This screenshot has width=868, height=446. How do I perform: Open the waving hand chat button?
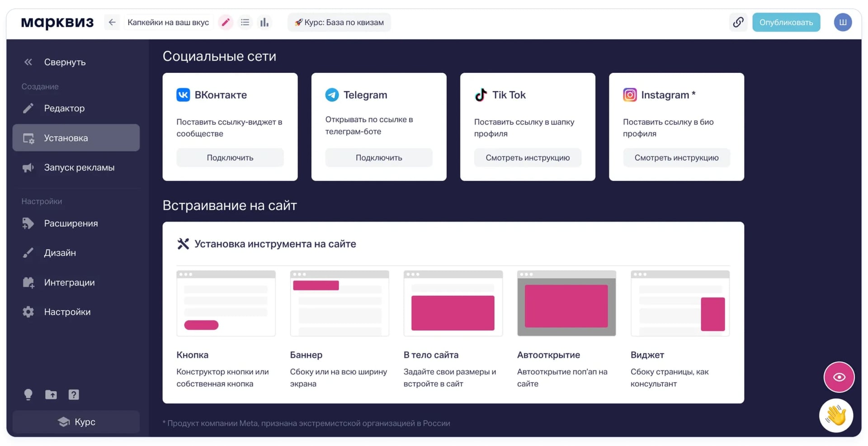tap(836, 415)
